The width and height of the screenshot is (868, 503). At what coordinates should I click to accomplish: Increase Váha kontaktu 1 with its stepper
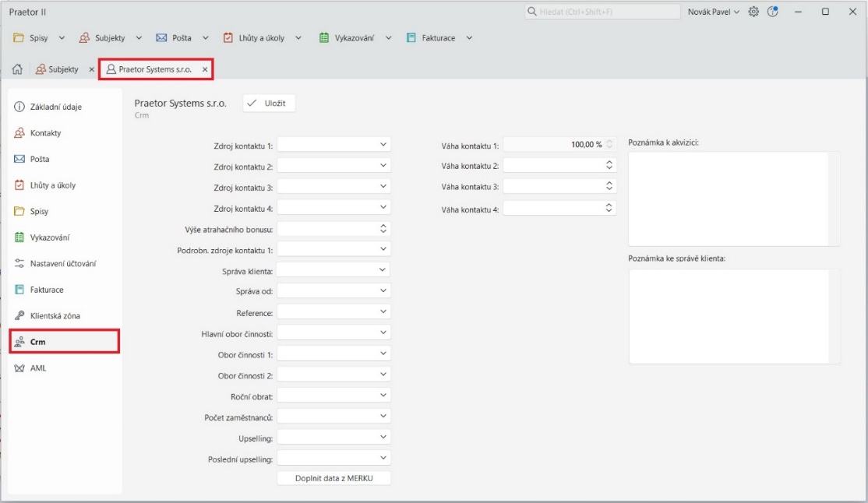coord(611,141)
